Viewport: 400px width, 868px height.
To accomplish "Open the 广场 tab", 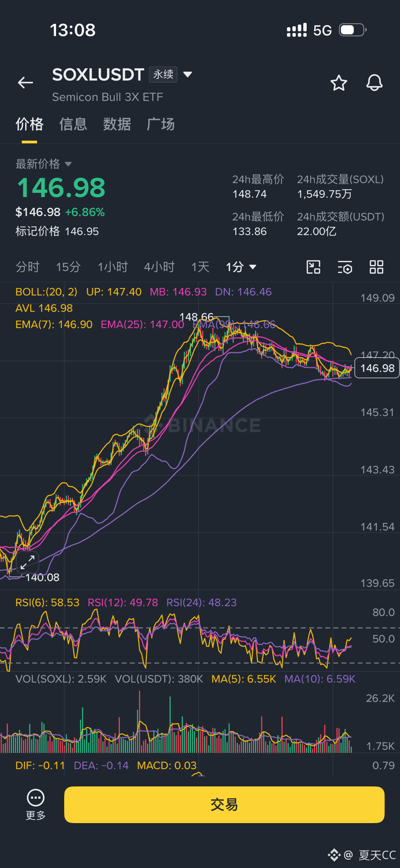I will (161, 124).
